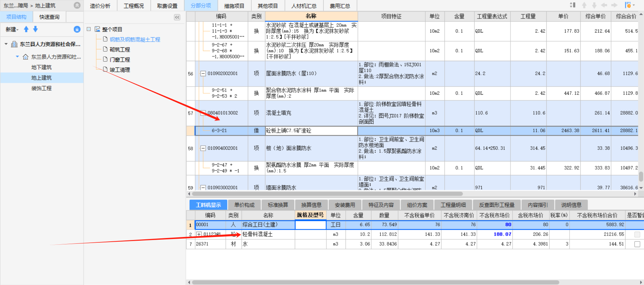644x285 pixels.
Task: Click the grey move-down arrow in top toolbar
Action: [x=594, y=5]
